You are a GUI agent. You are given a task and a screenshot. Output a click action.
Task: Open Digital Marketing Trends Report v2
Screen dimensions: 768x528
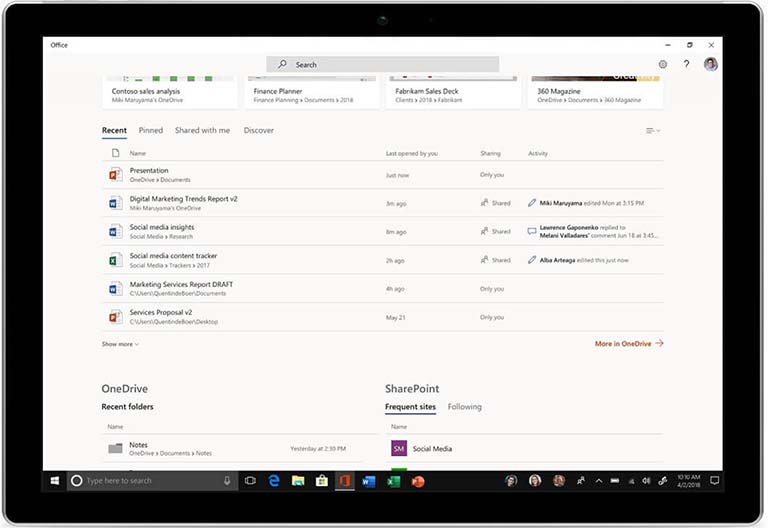(x=183, y=199)
